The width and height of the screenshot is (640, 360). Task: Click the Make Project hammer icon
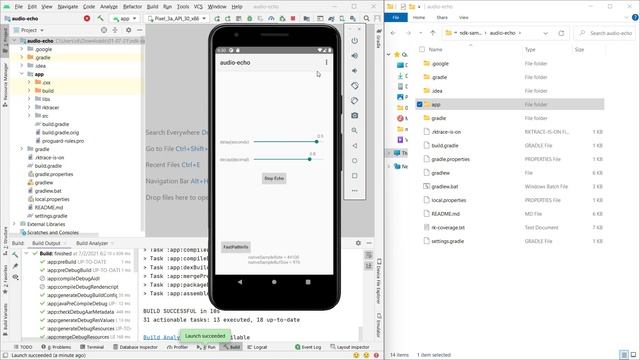pyautogui.click(x=100, y=18)
